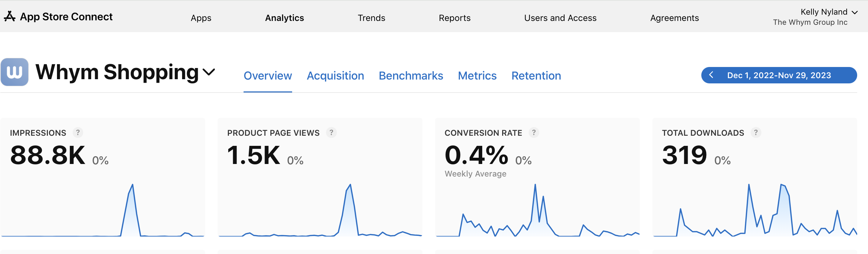
Task: Go to previous date range arrow
Action: pyautogui.click(x=711, y=75)
